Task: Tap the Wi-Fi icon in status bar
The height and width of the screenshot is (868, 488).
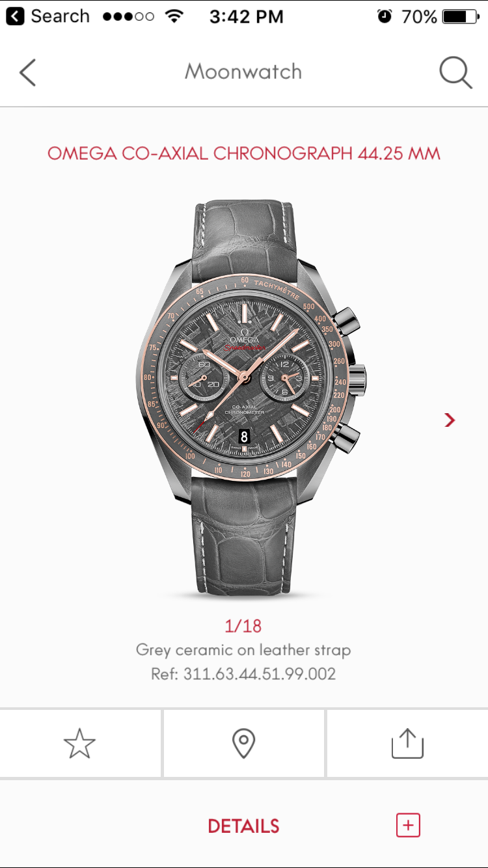Action: tap(174, 16)
